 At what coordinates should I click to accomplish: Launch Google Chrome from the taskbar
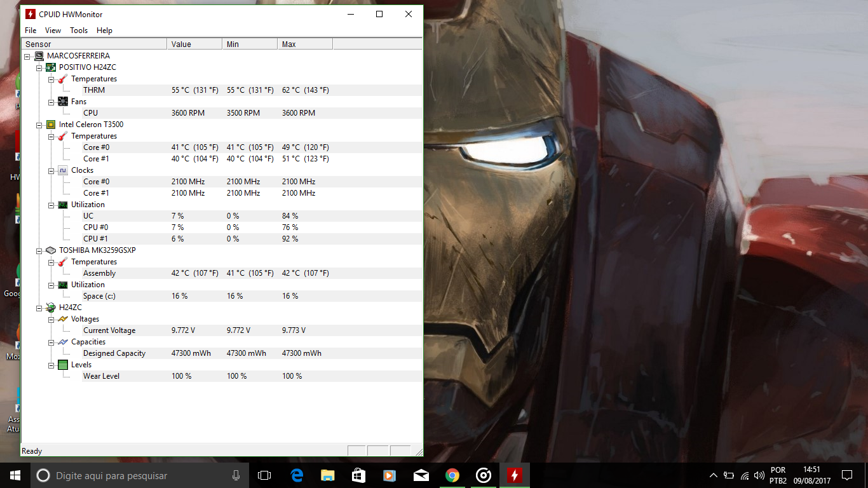pyautogui.click(x=452, y=475)
